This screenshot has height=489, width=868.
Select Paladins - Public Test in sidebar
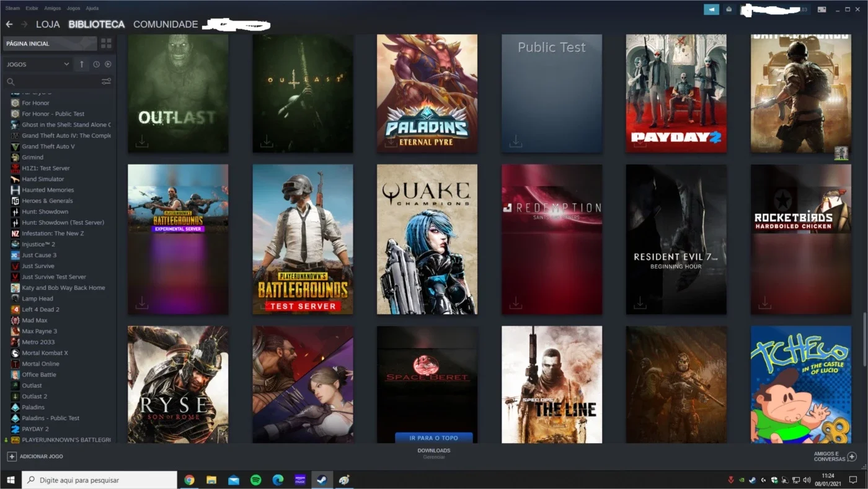[x=50, y=418]
